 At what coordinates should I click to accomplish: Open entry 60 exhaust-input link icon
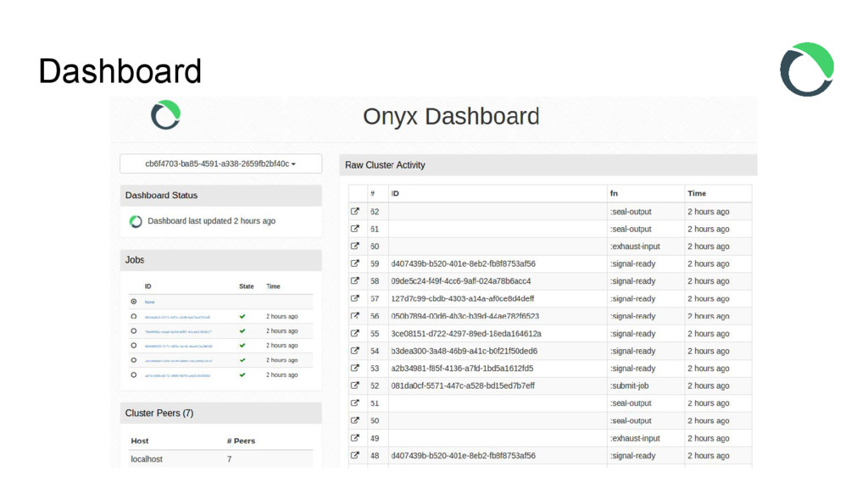(x=355, y=247)
